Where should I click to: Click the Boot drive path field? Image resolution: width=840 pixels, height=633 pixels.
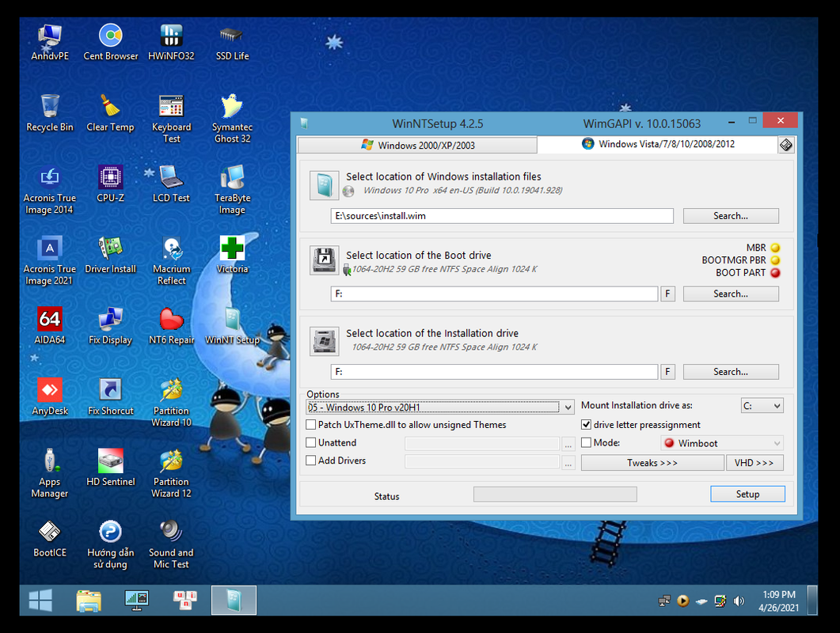495,294
